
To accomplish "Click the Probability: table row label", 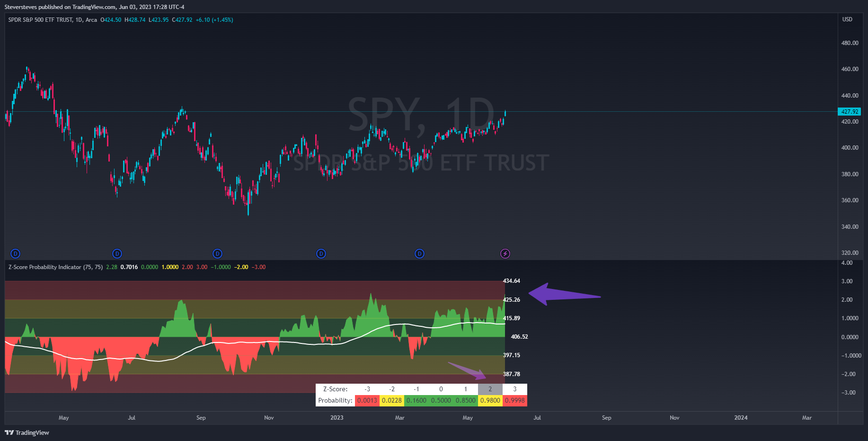I will click(336, 400).
